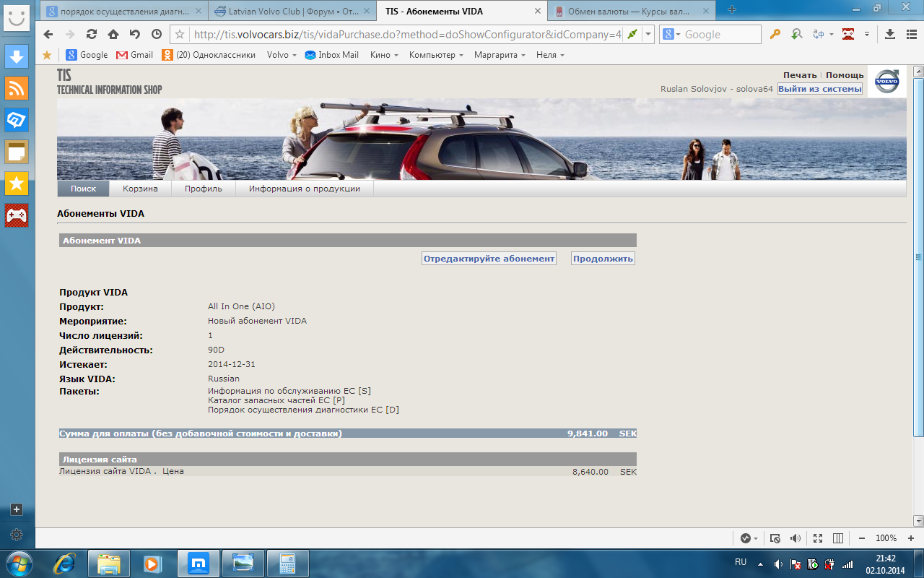924x578 pixels.
Task: Mute sound via status bar speaker icon
Action: point(796,538)
